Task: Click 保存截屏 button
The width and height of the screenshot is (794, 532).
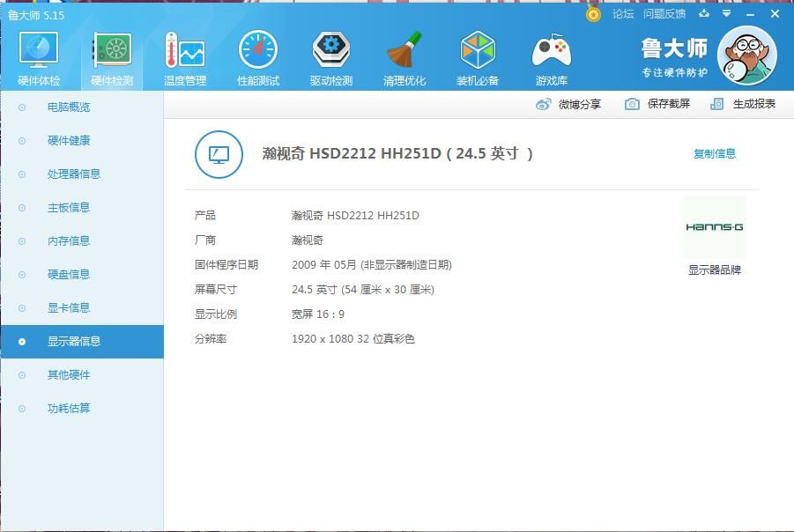Action: pos(657,104)
